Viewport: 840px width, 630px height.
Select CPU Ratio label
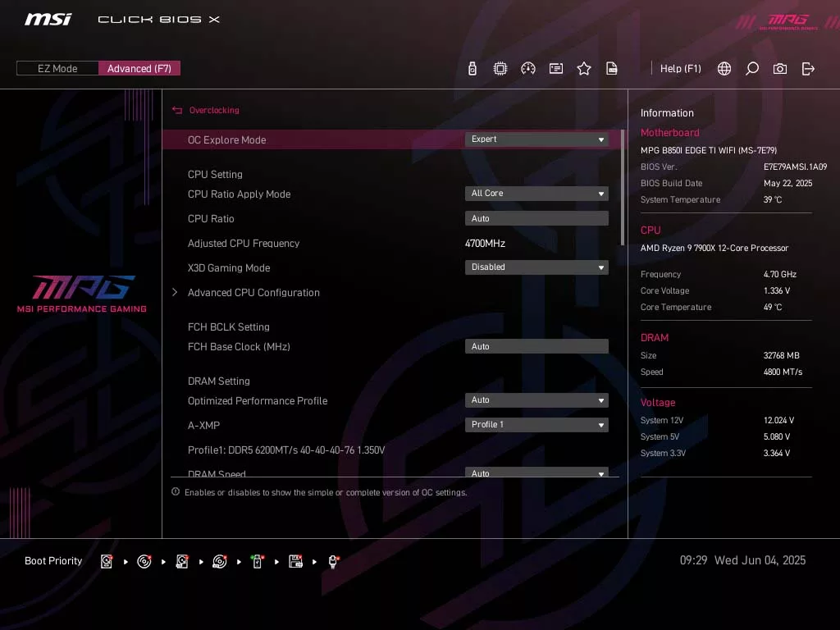coord(211,218)
